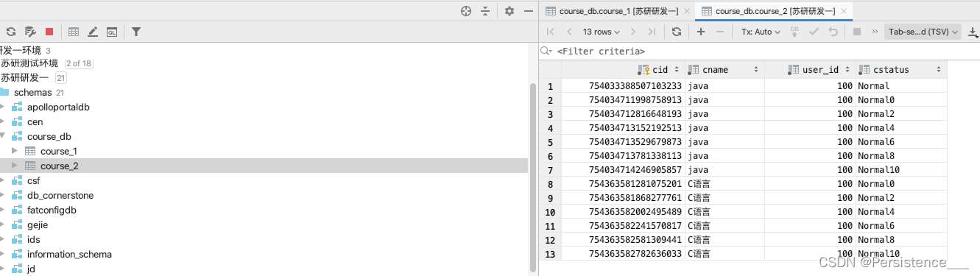Open data source properties wrench icon
Screen dimensions: 980x276
pos(30,32)
